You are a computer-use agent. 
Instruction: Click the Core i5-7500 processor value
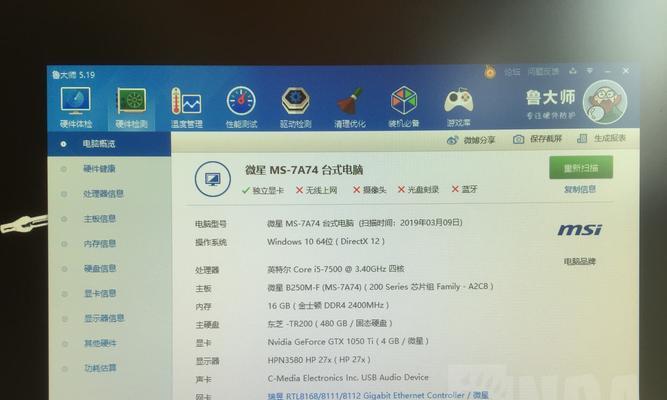click(336, 269)
